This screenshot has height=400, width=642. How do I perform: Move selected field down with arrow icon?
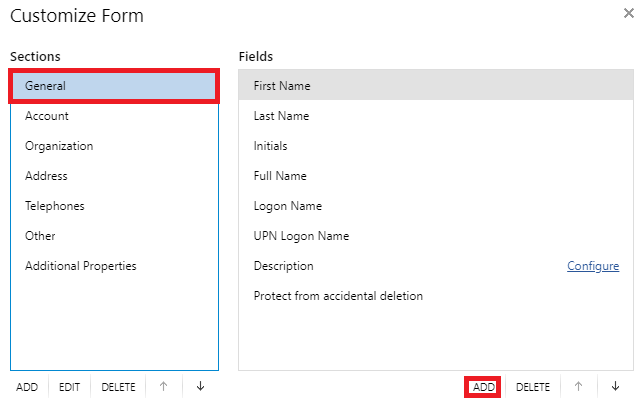tap(615, 386)
